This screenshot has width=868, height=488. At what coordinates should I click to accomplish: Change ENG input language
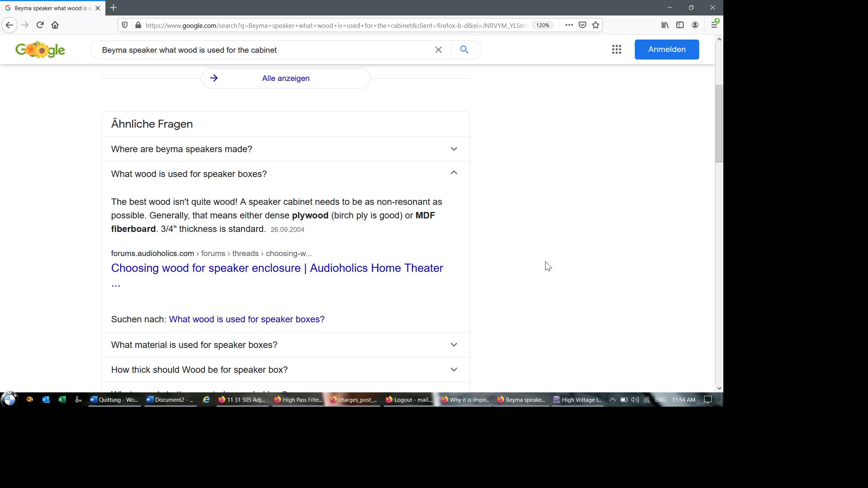[x=660, y=400]
